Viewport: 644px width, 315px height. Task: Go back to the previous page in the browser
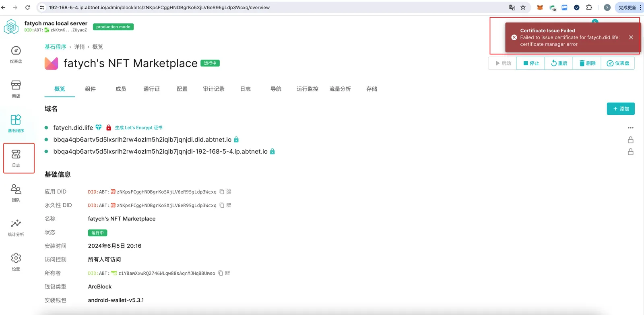[x=4, y=8]
